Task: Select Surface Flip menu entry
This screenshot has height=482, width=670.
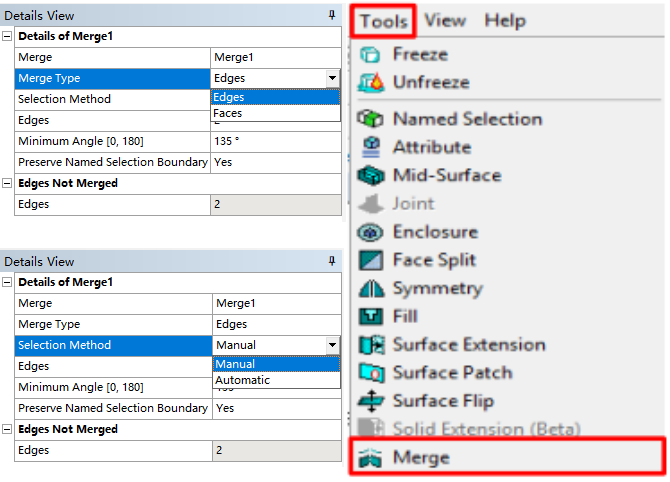Action: pyautogui.click(x=443, y=401)
